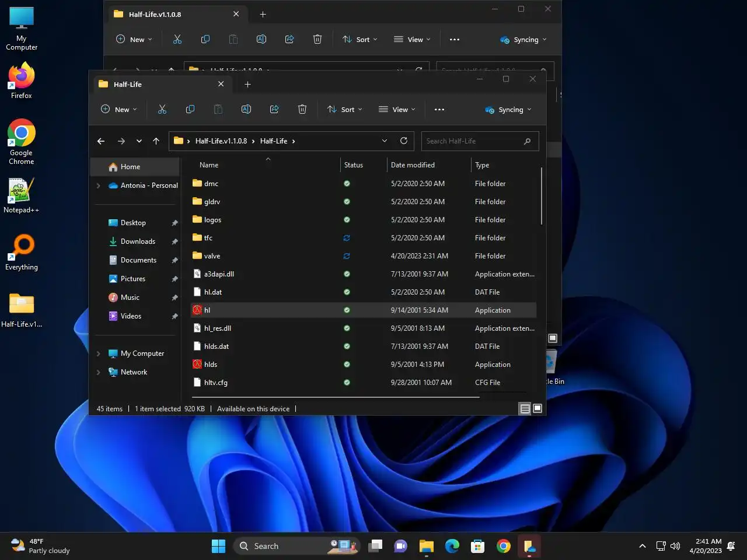
Task: Open Recent locations chevron near navigation arrows
Action: point(139,141)
